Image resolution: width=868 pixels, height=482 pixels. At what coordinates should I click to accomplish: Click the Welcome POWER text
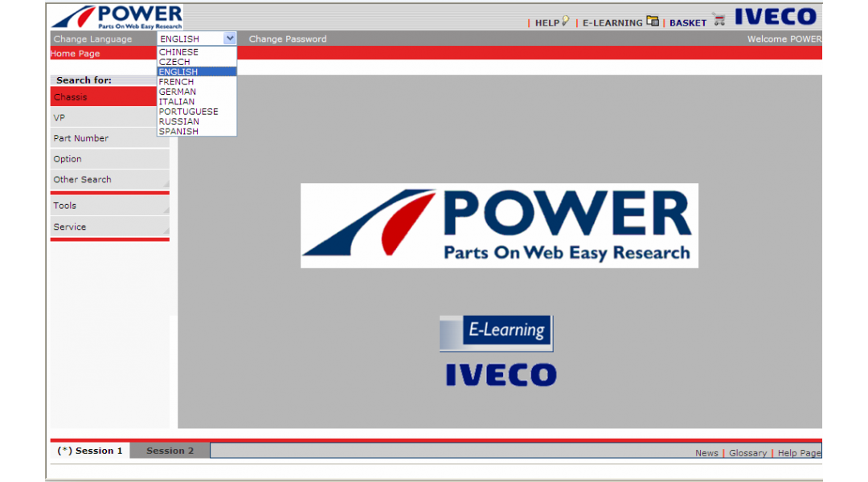pos(784,39)
